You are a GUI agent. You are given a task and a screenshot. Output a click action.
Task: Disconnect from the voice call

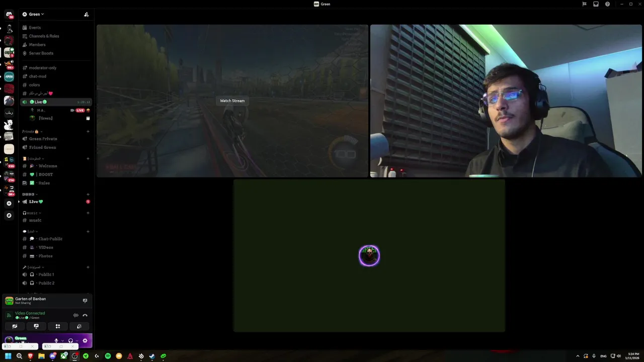(x=85, y=315)
